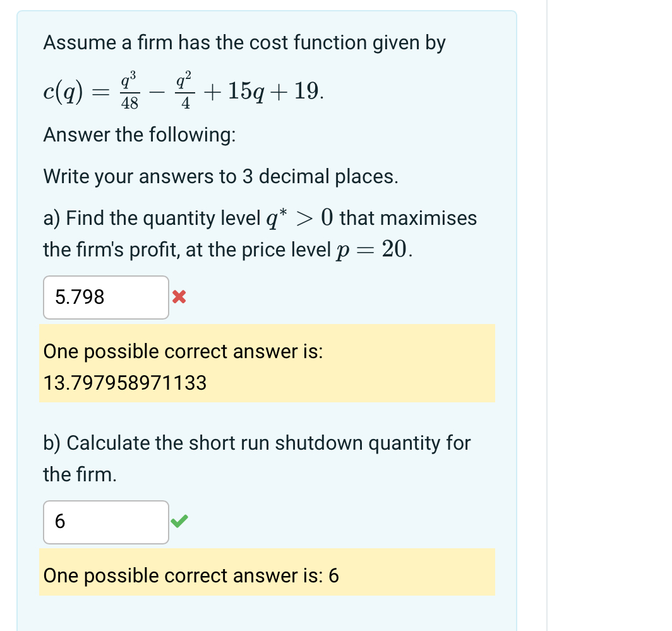Click the yellow feedback box 'One possible correct answer is: 6'
Screen dimensions: 672x631
tap(265, 575)
